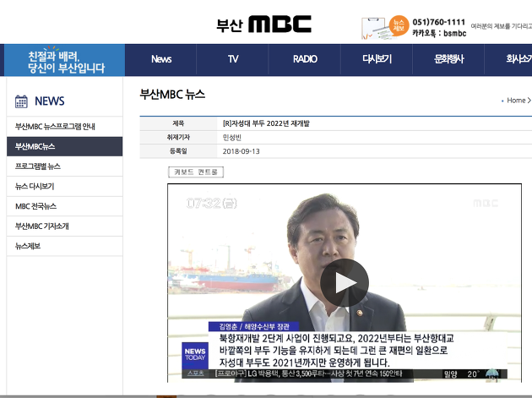Click reporter name 민성빈
The image size is (532, 398).
tap(231, 138)
